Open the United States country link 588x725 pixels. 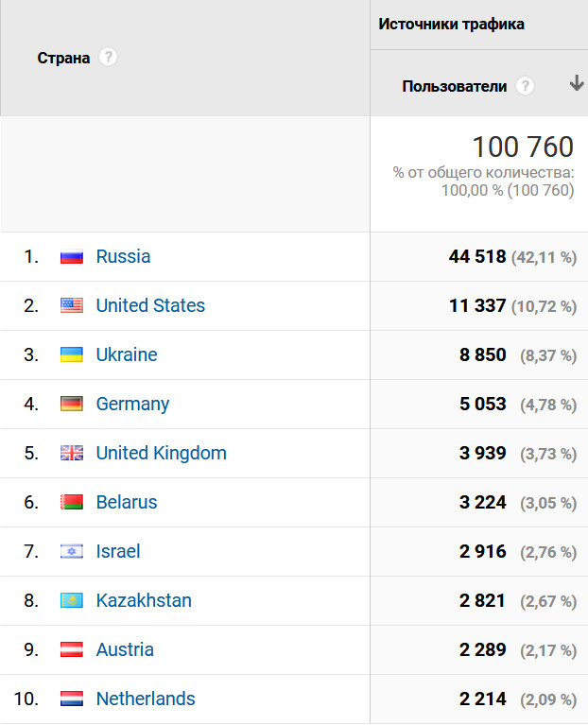click(150, 305)
